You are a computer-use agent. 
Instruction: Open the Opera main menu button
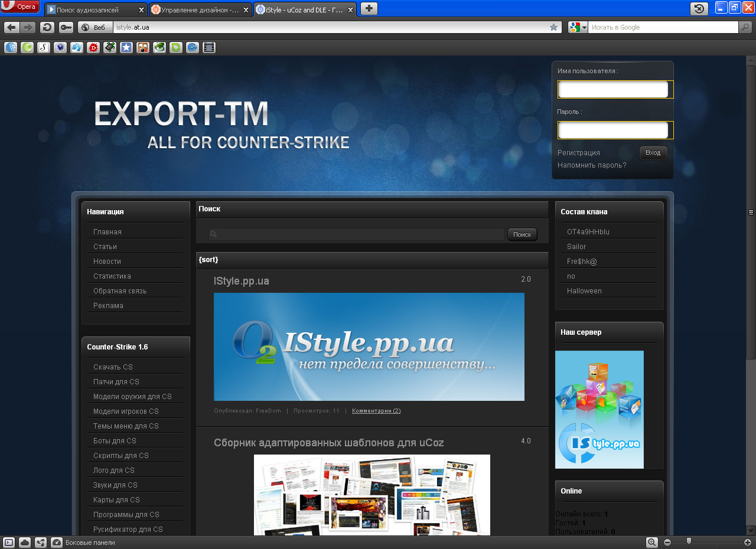click(x=20, y=7)
